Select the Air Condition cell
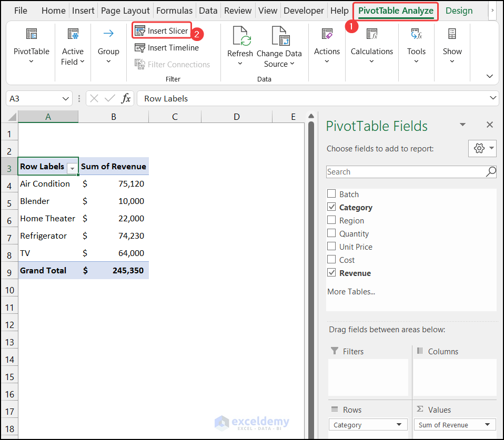 [48, 183]
